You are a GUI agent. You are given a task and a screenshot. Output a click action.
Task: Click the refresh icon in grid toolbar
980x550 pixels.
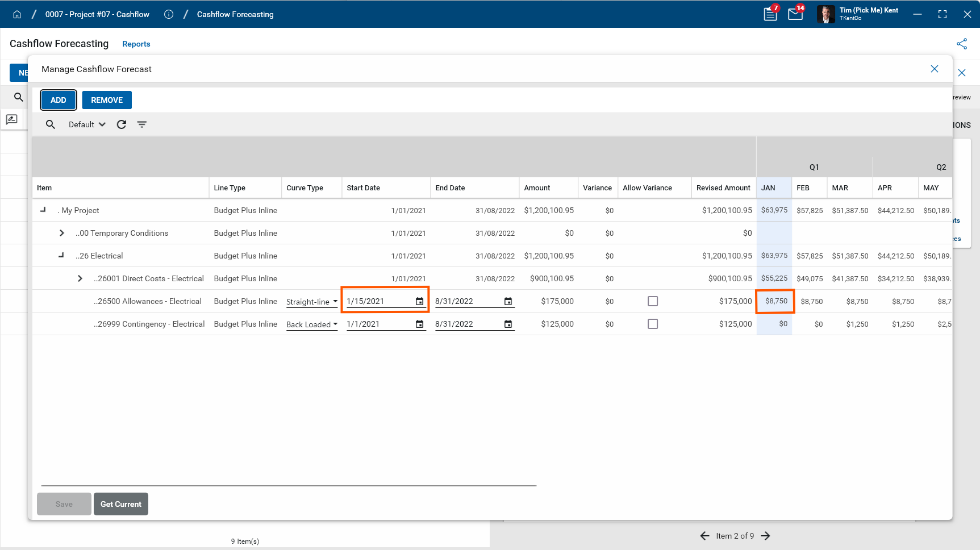122,124
